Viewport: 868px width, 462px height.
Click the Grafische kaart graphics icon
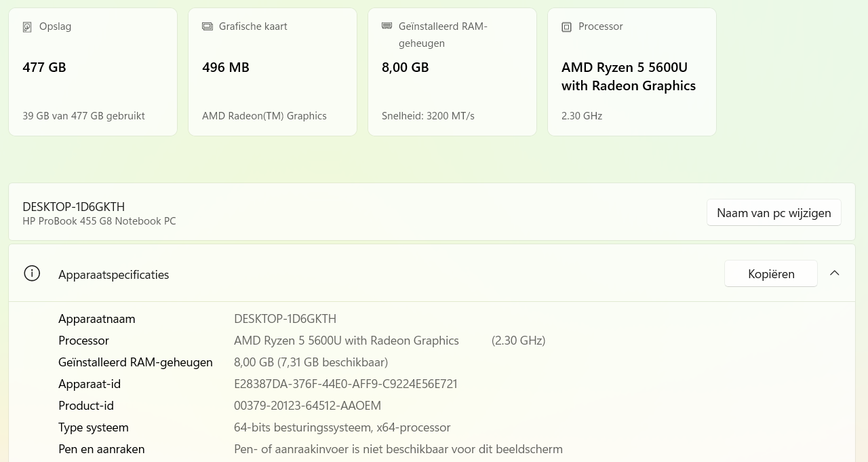click(207, 26)
